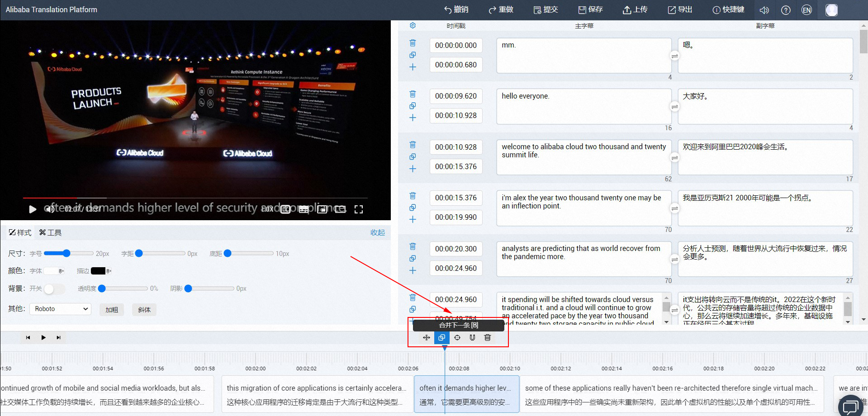Jump to next subtitle in timeline
This screenshot has height=416, width=868.
coord(58,337)
